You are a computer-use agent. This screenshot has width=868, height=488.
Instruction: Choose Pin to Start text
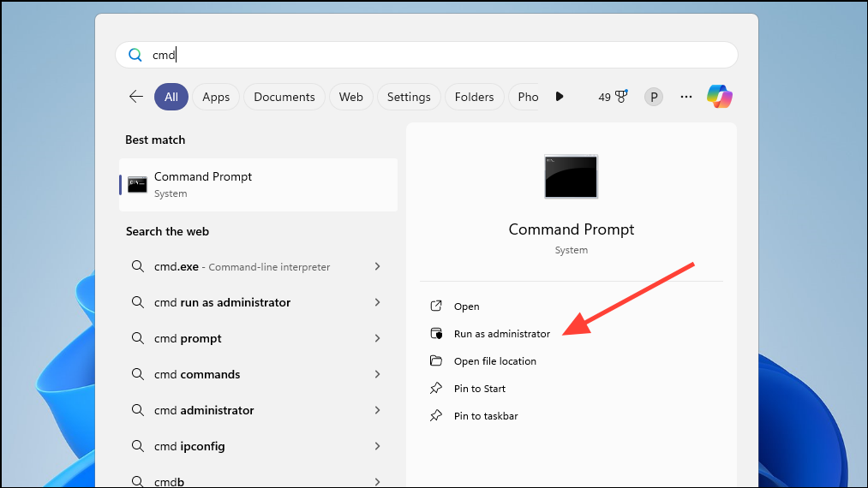click(479, 389)
